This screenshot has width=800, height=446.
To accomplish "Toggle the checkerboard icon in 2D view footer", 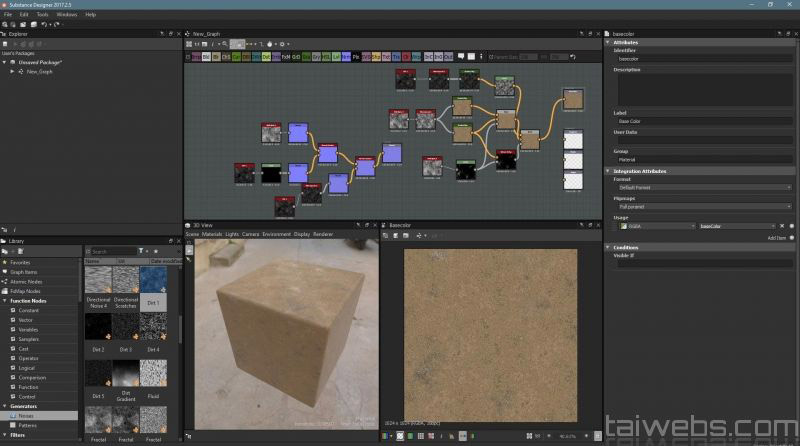I will pos(400,436).
